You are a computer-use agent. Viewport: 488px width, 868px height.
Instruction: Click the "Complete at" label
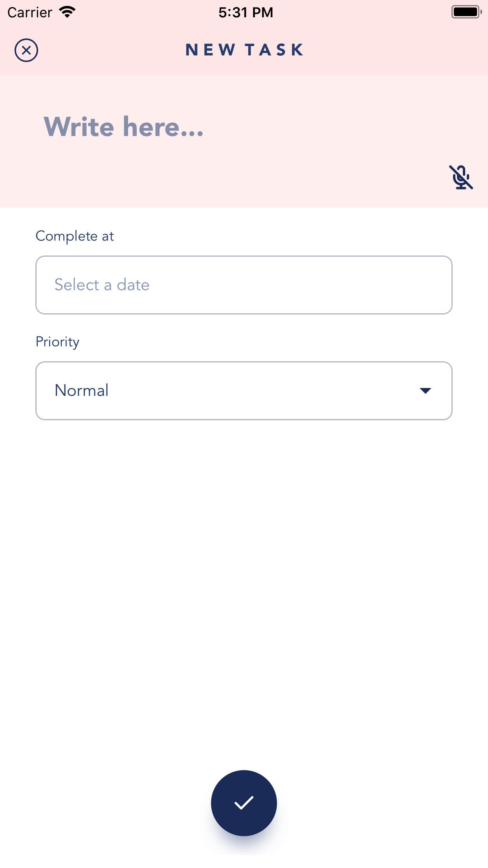click(x=75, y=236)
